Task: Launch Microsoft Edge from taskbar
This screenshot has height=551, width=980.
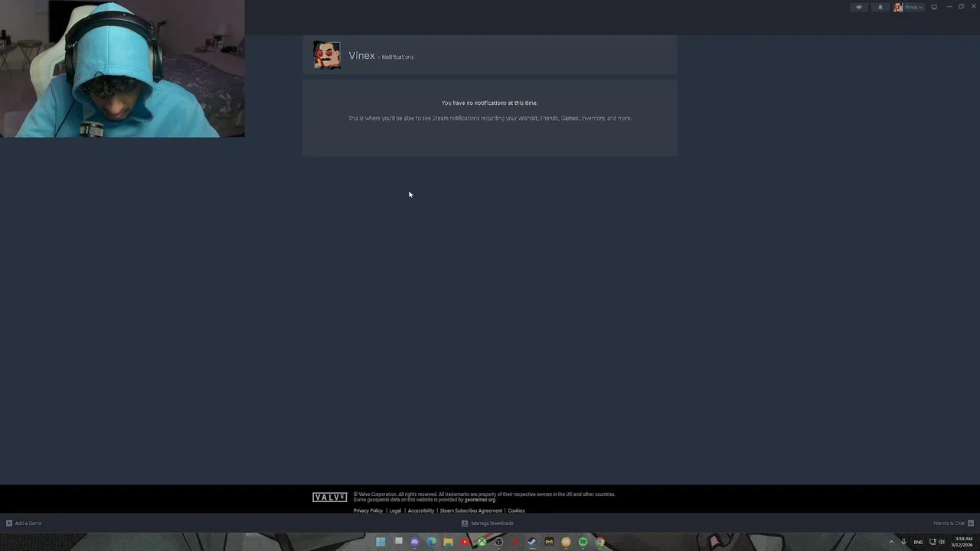Action: coord(432,542)
